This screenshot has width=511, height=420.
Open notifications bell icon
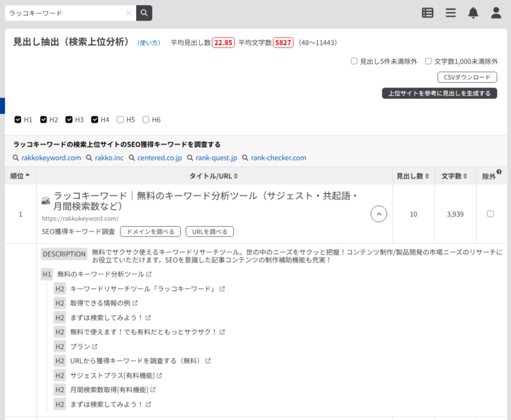coord(473,13)
